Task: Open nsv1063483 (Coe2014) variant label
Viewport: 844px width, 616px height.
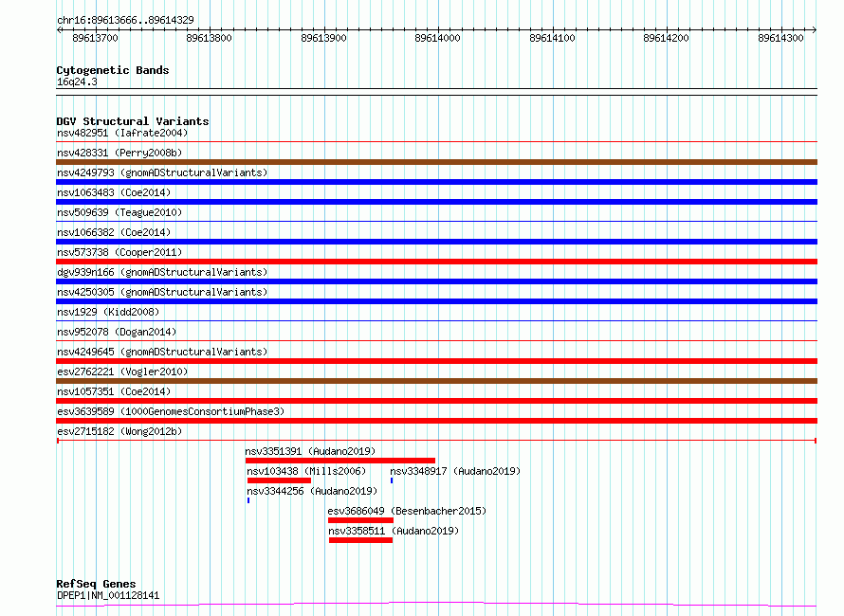Action: coord(114,192)
